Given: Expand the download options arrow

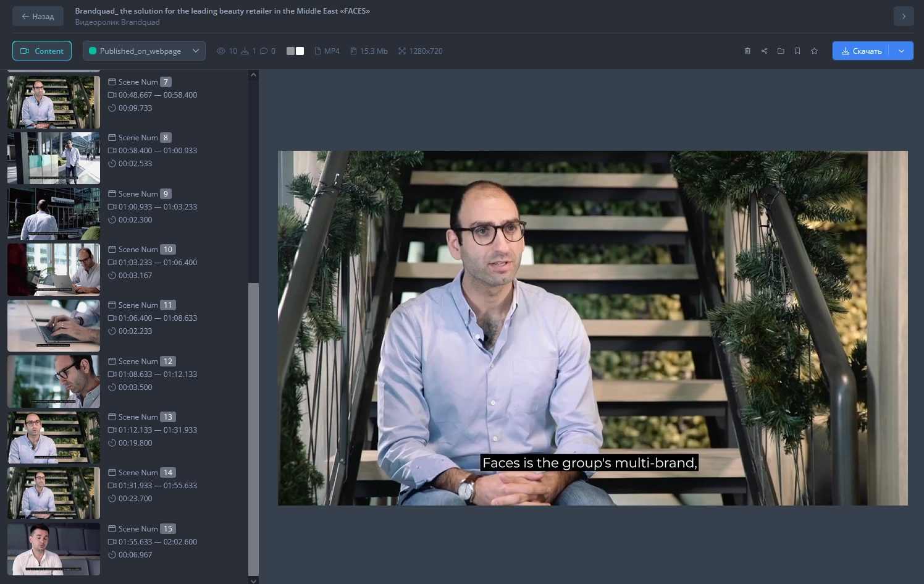Looking at the screenshot, I should pyautogui.click(x=901, y=51).
